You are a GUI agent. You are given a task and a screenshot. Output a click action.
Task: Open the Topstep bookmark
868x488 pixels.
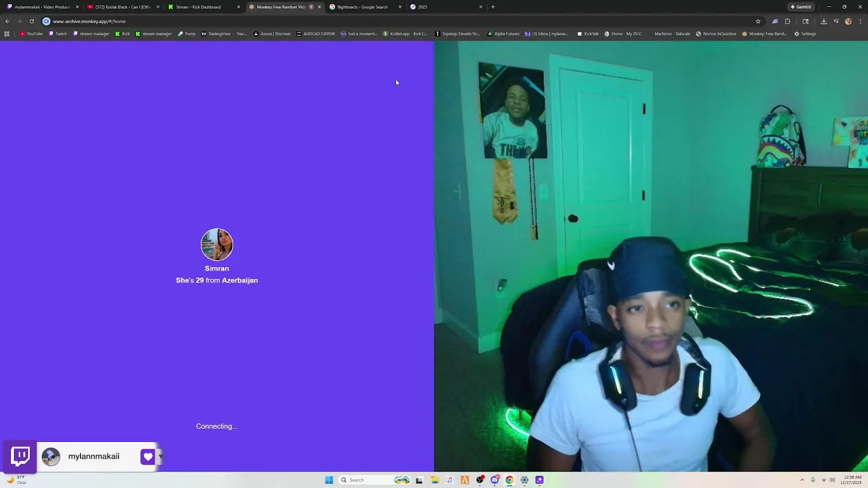[458, 34]
